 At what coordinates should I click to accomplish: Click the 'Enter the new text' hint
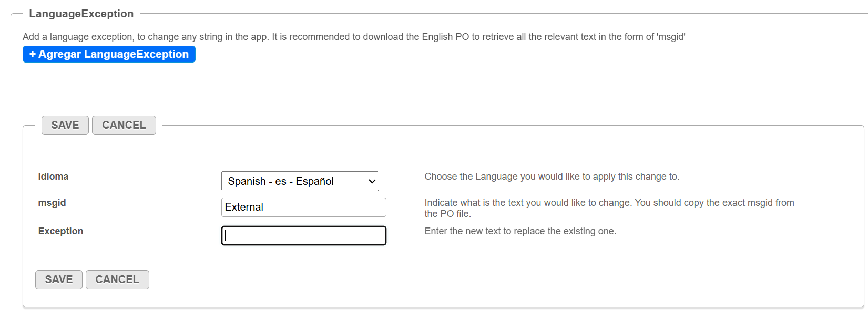click(520, 231)
